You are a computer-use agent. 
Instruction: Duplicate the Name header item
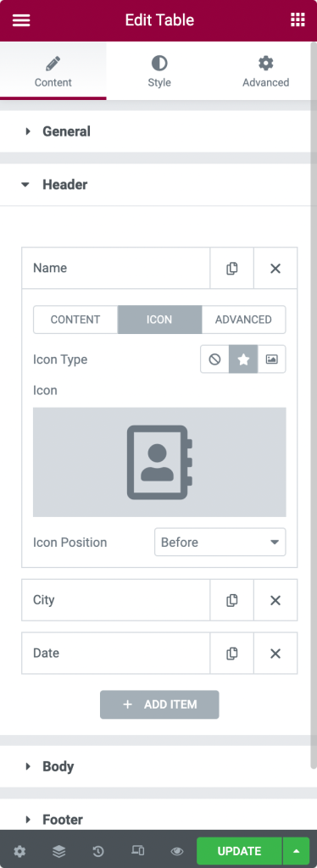click(231, 269)
